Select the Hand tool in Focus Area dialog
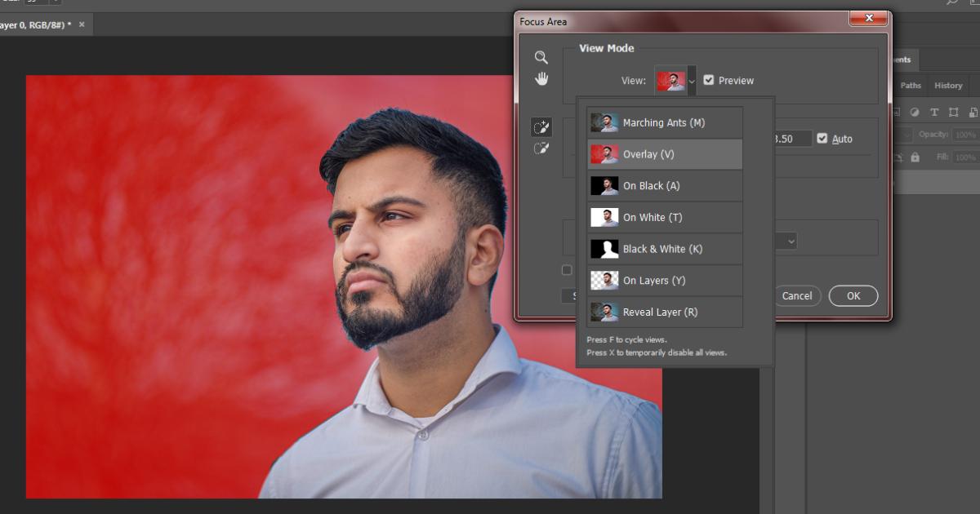980x514 pixels. tap(541, 79)
